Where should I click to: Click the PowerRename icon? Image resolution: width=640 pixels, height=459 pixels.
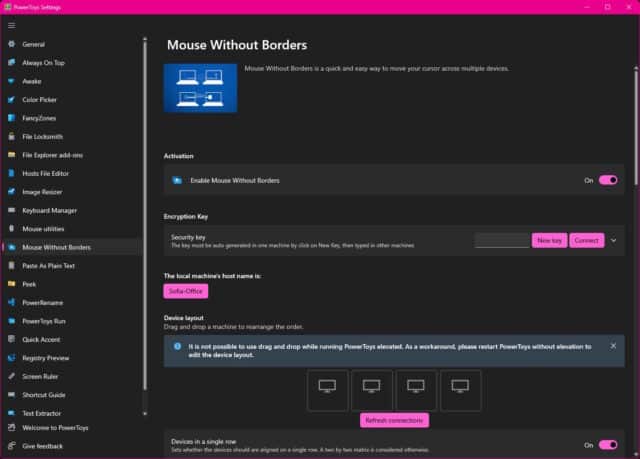click(x=11, y=302)
